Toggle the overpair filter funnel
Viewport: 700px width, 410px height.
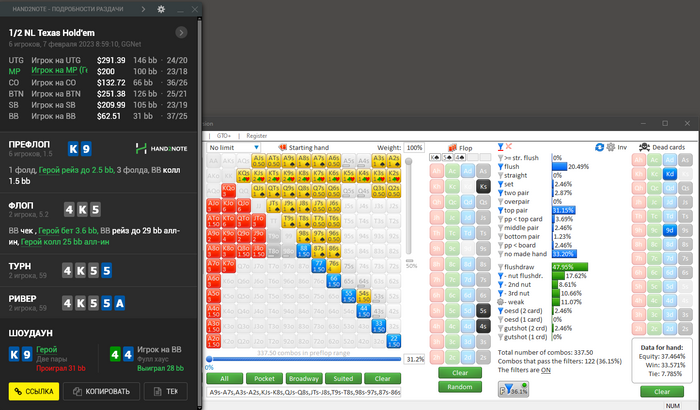coord(500,201)
